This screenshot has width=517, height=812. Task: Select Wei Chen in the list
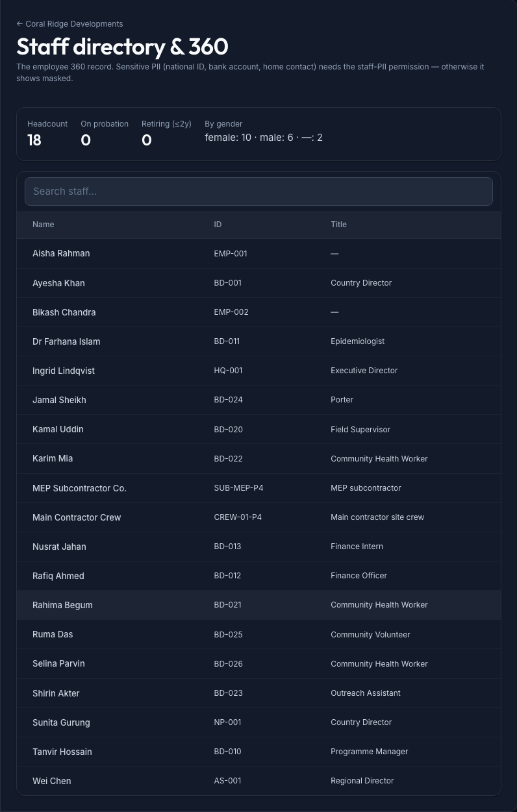[x=258, y=781]
